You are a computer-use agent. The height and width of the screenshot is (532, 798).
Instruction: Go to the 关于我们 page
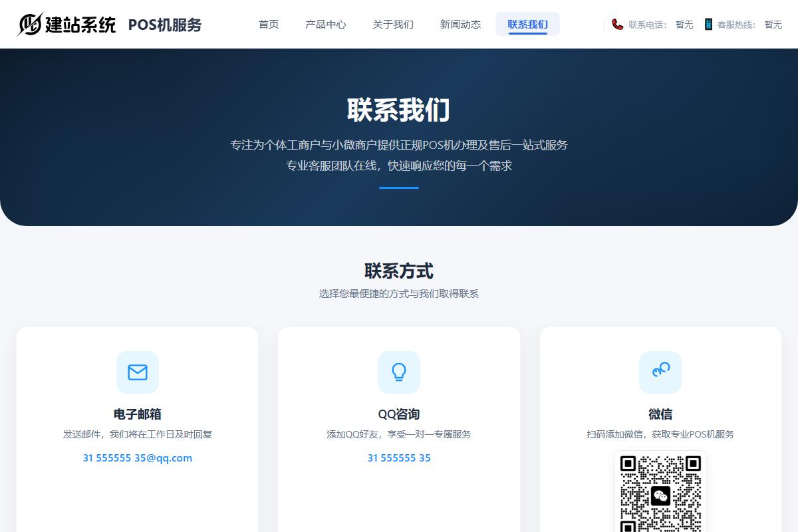point(393,25)
